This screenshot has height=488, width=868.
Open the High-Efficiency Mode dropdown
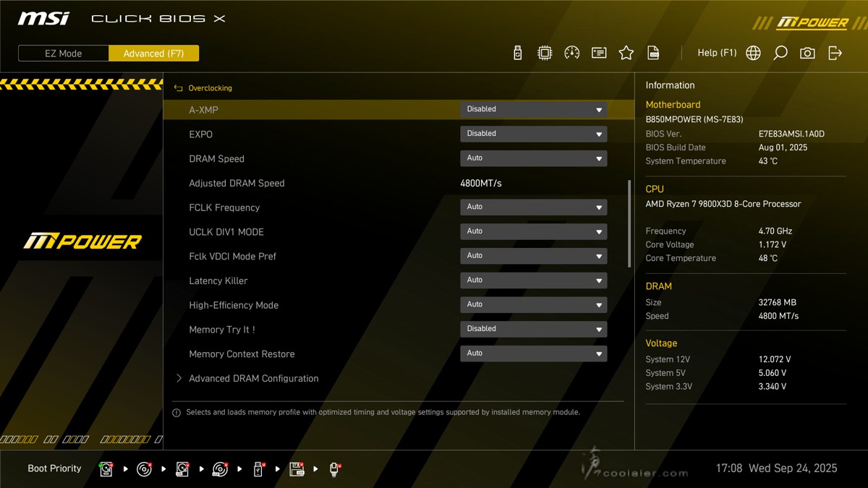(534, 304)
